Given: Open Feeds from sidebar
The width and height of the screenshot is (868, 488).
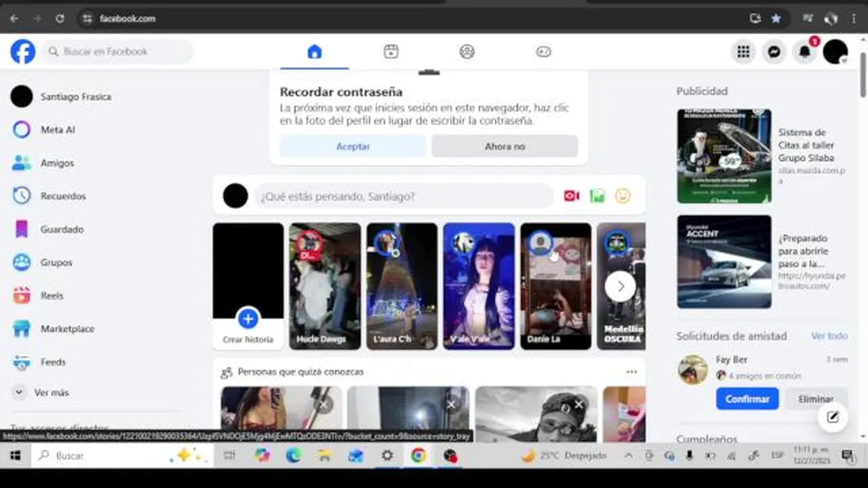Looking at the screenshot, I should 53,362.
